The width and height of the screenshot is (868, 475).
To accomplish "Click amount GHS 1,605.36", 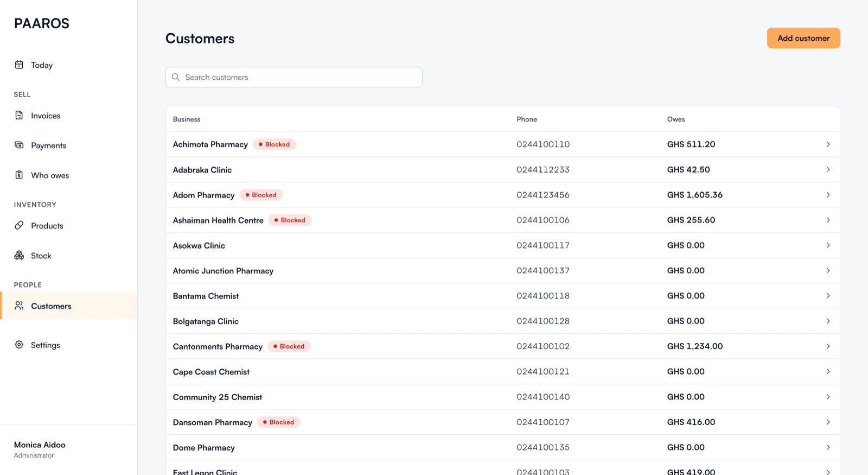I will (695, 195).
